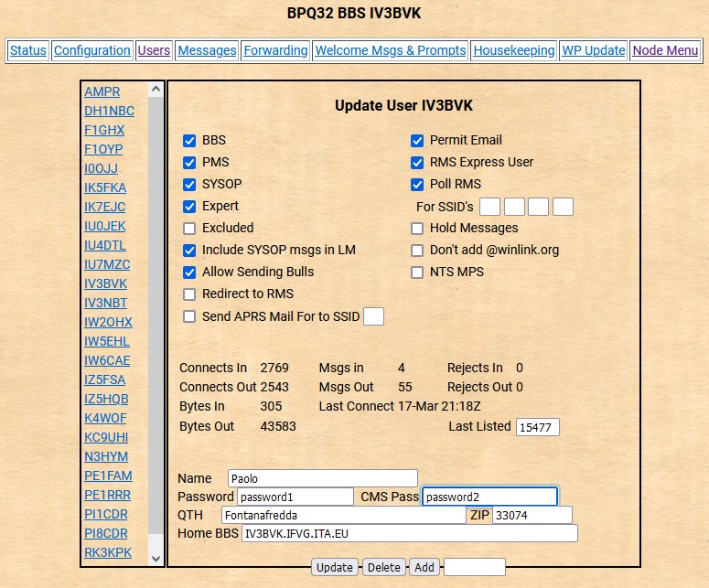Image resolution: width=709 pixels, height=588 pixels.
Task: Click the CMS Pass field
Action: [489, 497]
